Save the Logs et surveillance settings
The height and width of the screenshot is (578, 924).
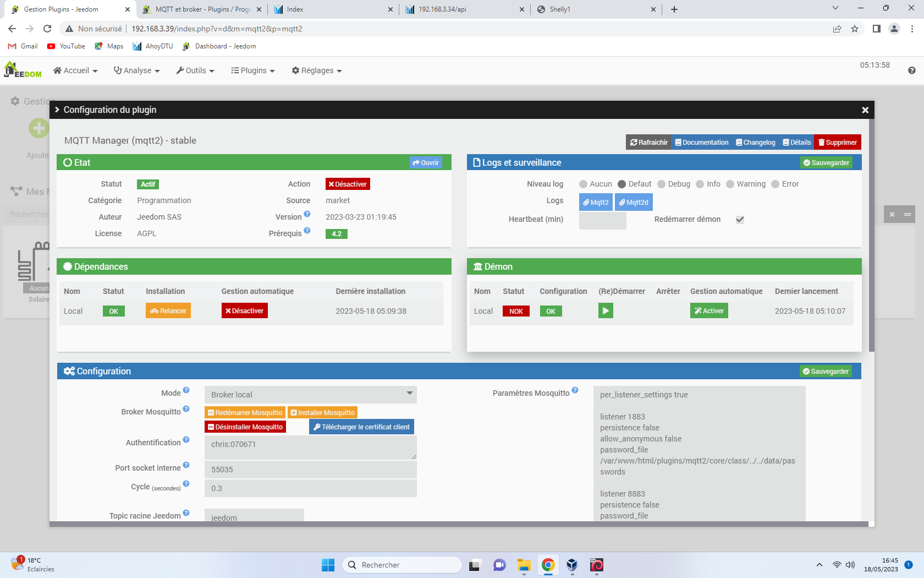826,163
